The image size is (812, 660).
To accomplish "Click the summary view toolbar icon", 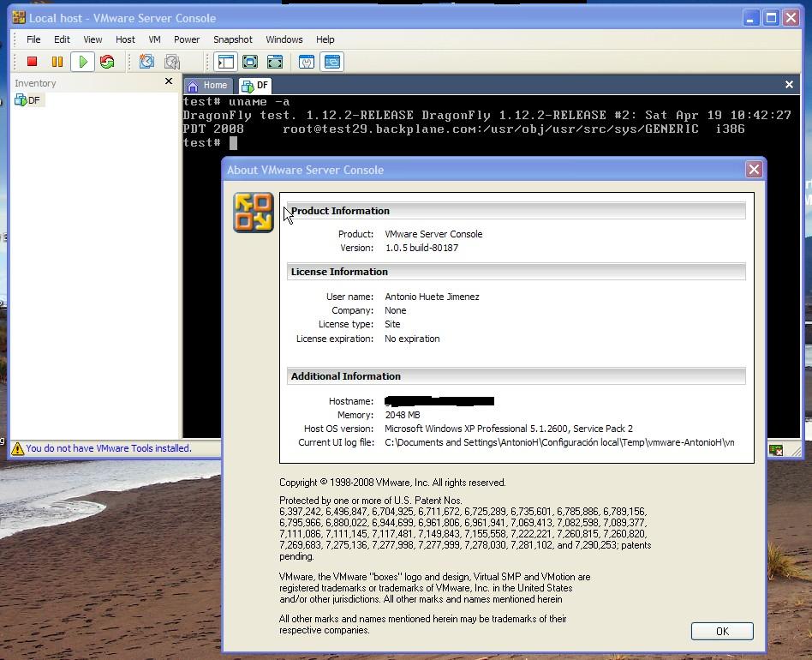I will tap(306, 62).
